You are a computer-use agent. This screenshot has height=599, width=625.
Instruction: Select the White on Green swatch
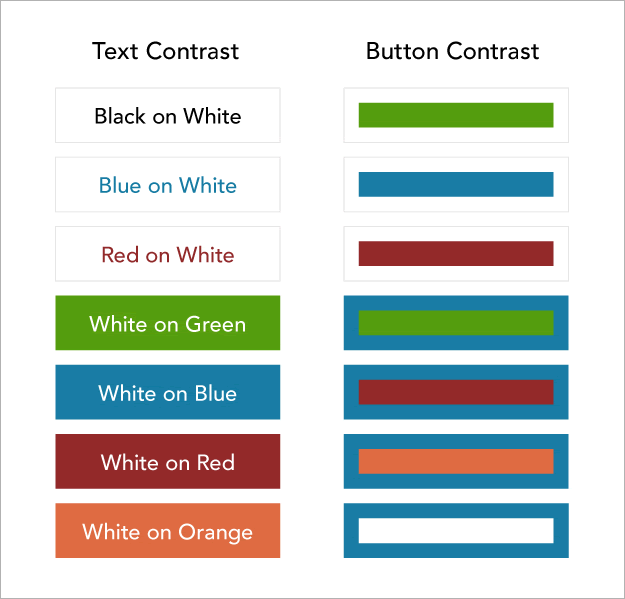168,323
